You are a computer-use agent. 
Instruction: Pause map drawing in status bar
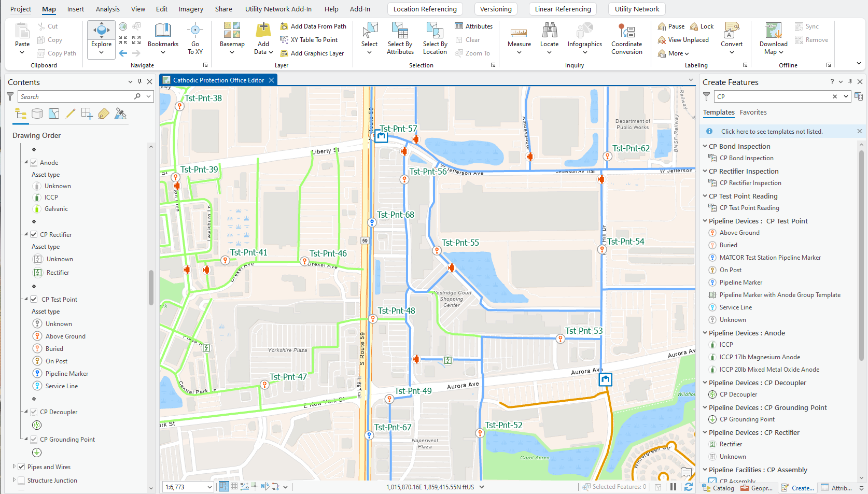(x=673, y=487)
